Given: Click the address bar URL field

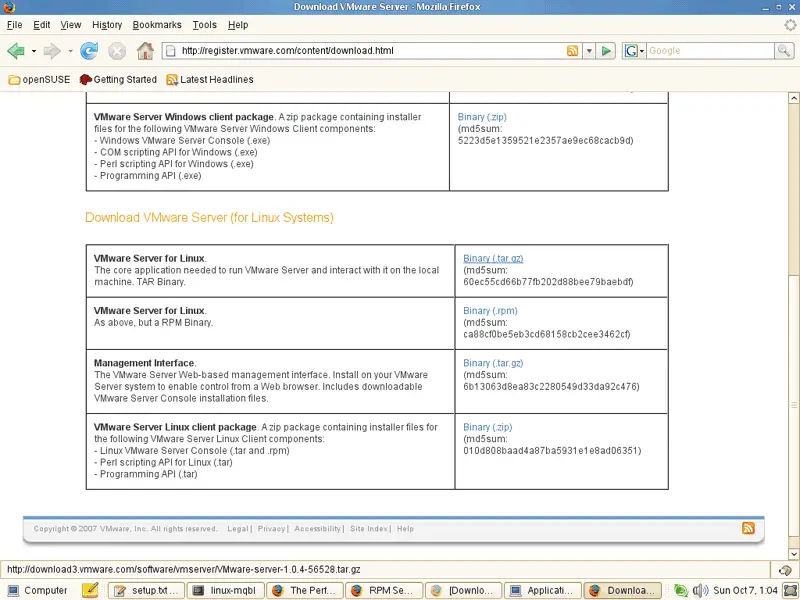Looking at the screenshot, I should pyautogui.click(x=371, y=51).
